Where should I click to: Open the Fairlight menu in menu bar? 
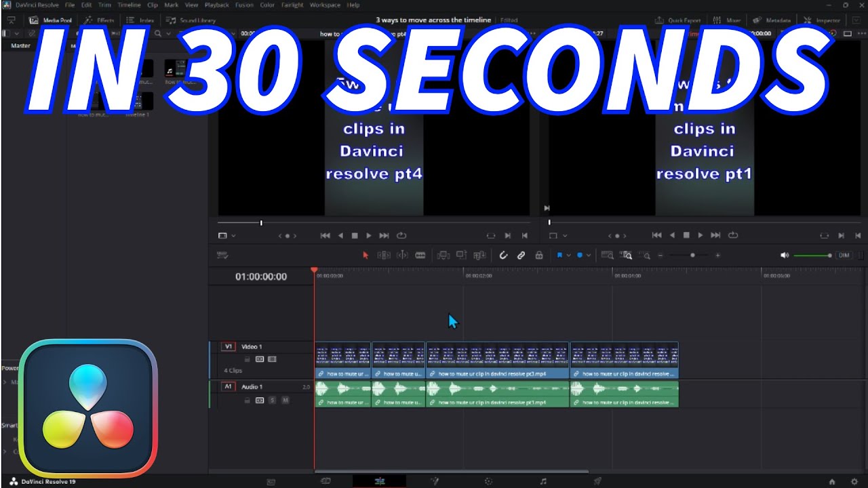pos(292,5)
